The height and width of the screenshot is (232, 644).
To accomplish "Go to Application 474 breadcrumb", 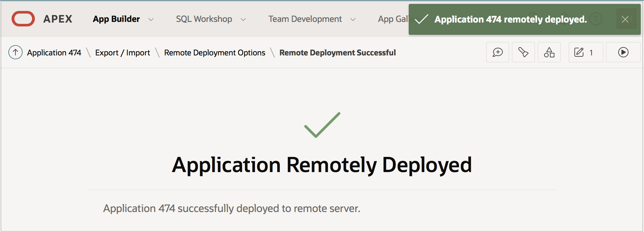I will click(54, 53).
